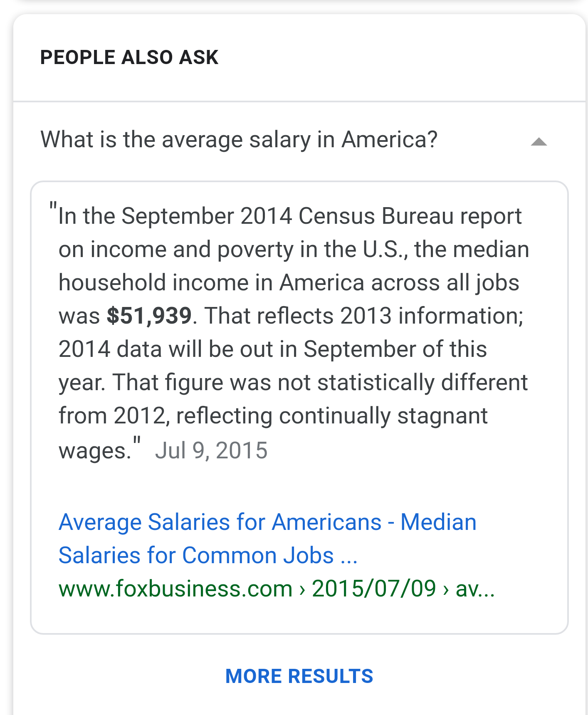This screenshot has height=715, width=588.
Task: Collapse the average salary question chevron
Action: [x=539, y=142]
